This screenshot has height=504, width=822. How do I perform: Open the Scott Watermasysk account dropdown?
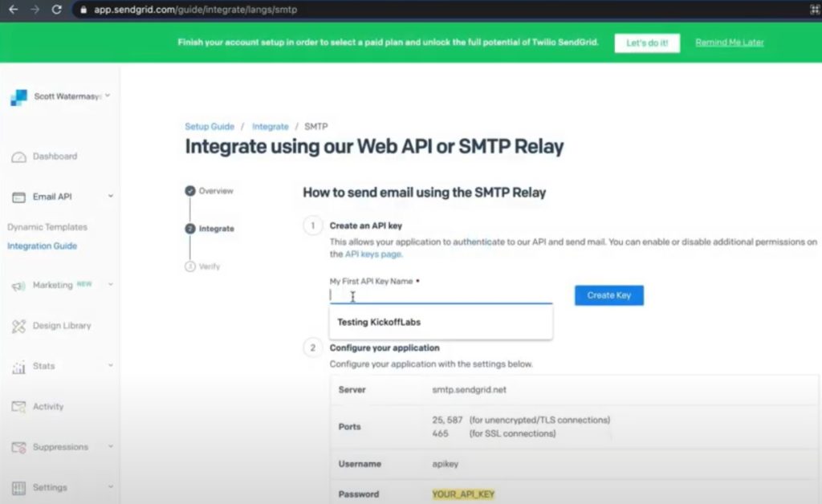(x=72, y=96)
